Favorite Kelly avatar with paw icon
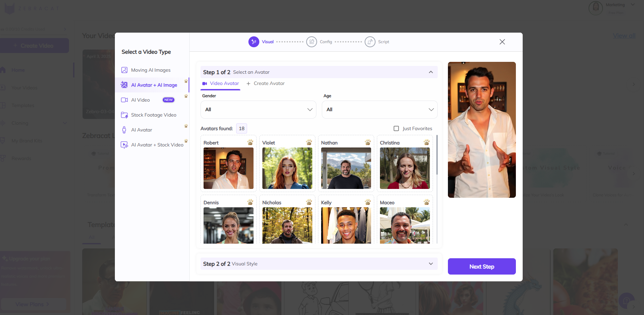The image size is (644, 315). point(368,202)
